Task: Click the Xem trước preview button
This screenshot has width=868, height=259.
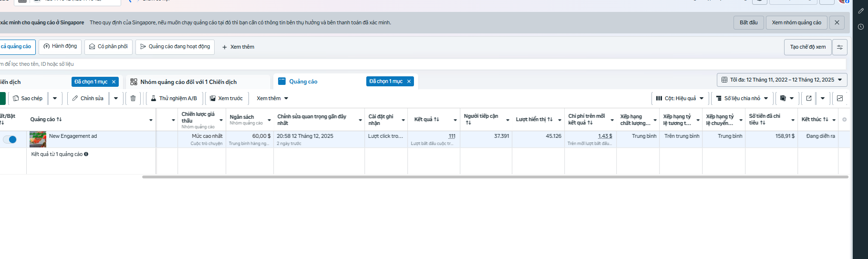Action: [227, 98]
